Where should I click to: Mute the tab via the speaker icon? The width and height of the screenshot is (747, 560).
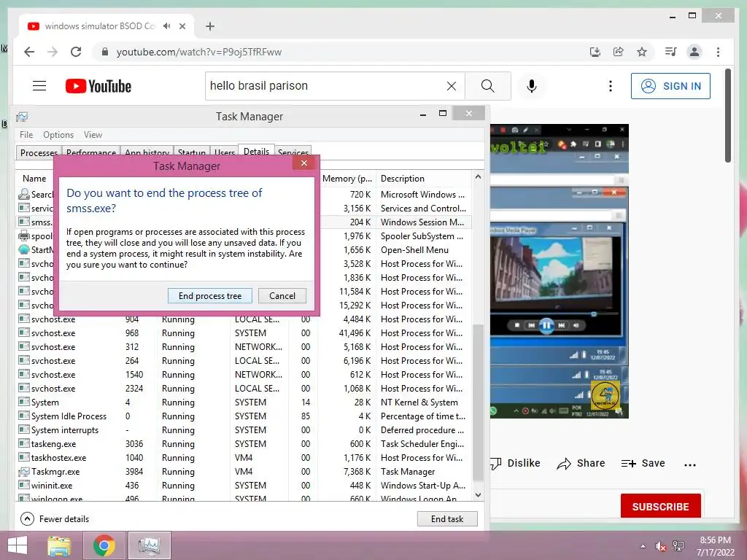(x=166, y=26)
